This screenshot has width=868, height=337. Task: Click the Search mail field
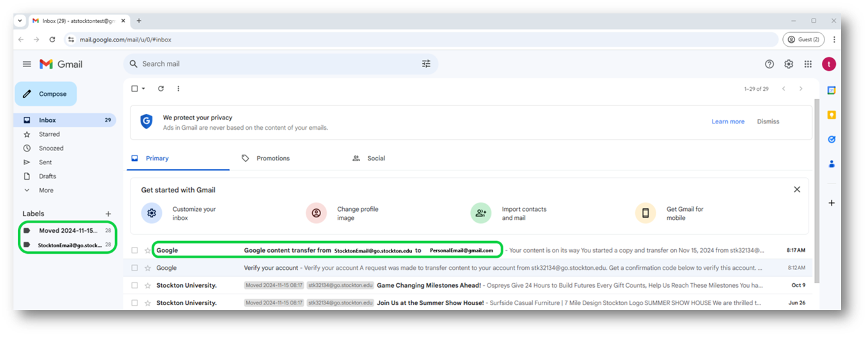tap(280, 64)
